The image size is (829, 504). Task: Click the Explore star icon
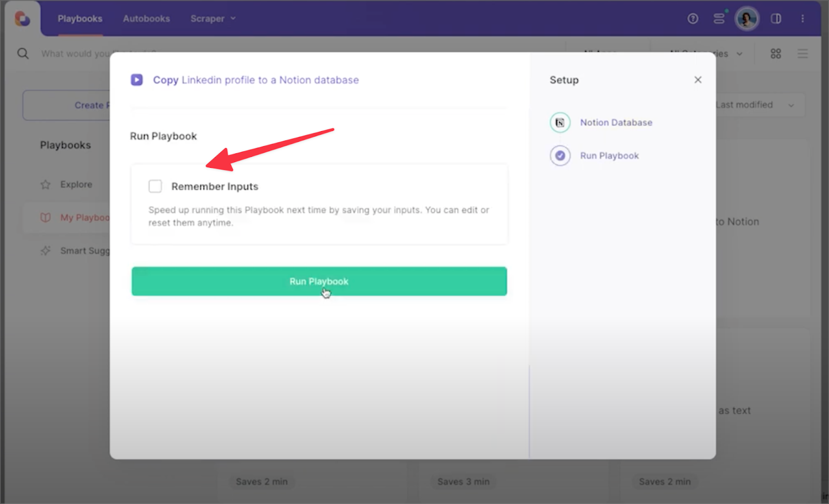(46, 184)
